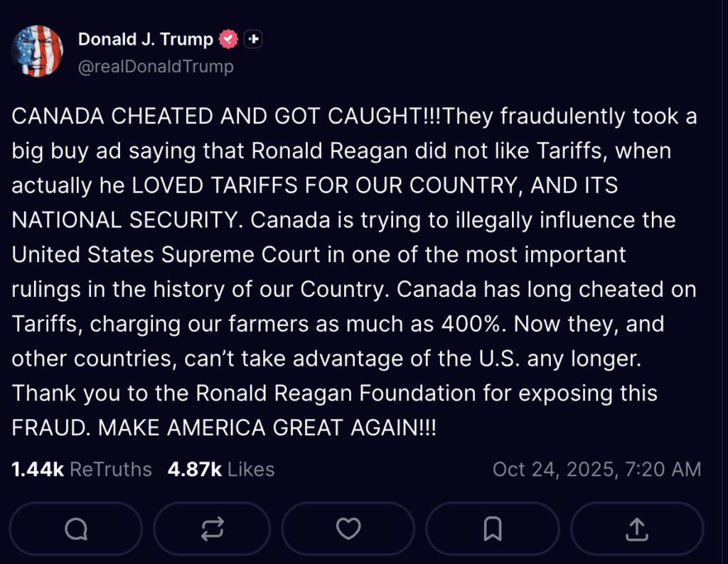Click the red verified checkmark badge

tap(228, 40)
